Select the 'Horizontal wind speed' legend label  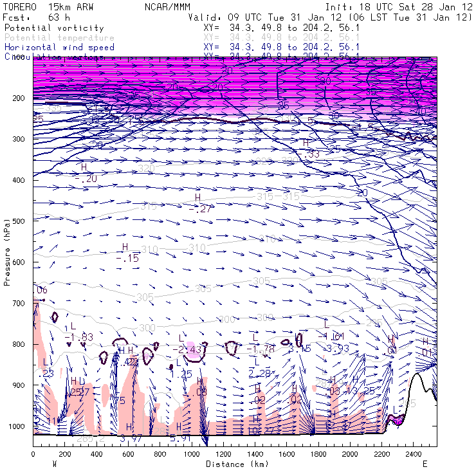click(59, 47)
